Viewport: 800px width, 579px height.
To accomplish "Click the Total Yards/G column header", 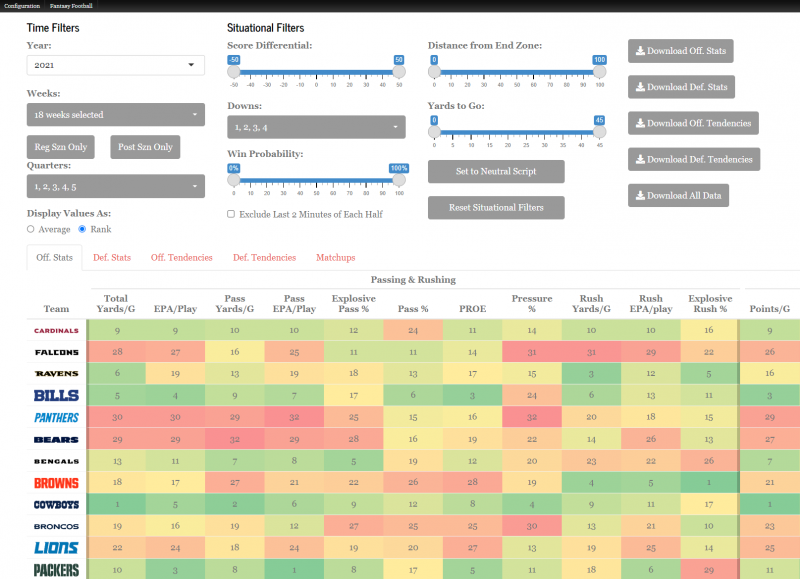I will (116, 304).
